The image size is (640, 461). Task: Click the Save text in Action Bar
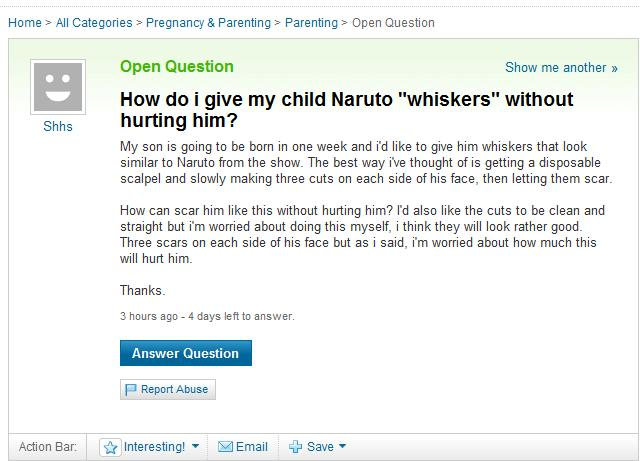click(x=320, y=447)
